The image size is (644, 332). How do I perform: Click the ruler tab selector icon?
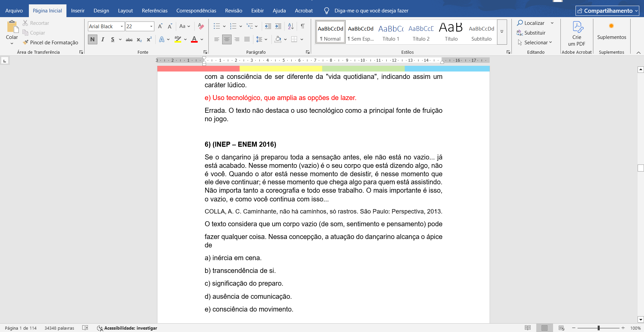coord(5,61)
